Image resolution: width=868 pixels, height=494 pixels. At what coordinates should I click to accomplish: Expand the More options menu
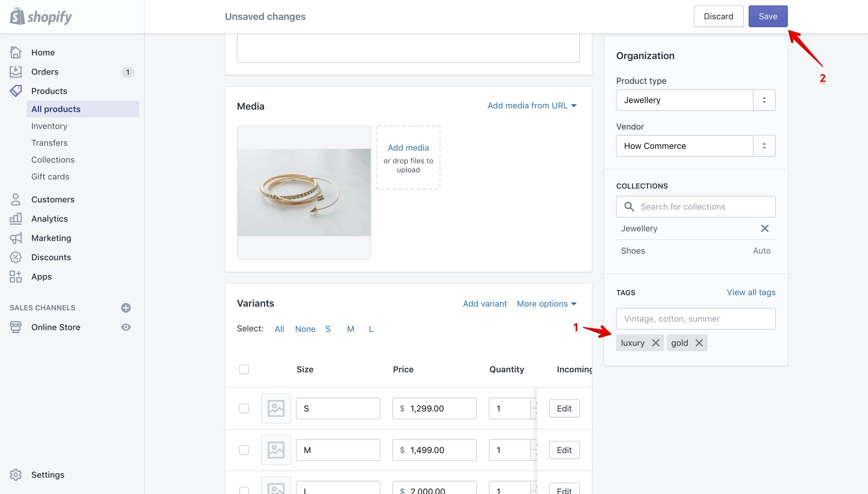coord(546,304)
